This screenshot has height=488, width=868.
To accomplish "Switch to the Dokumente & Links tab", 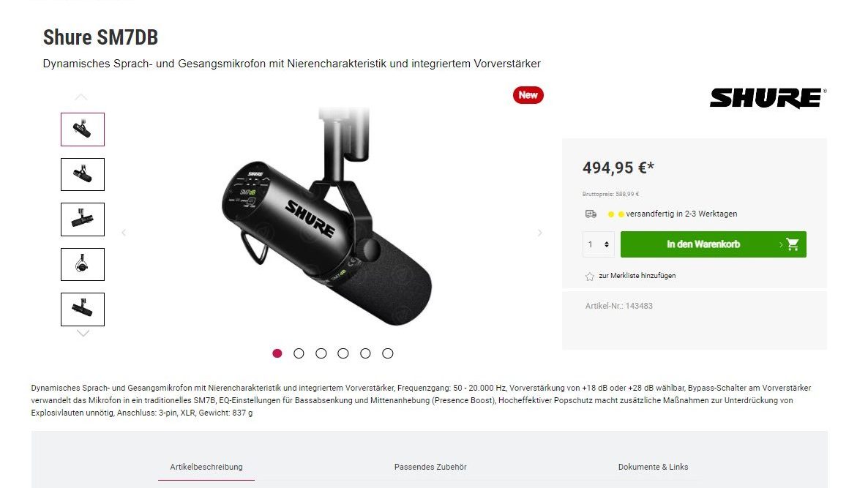I will [654, 467].
